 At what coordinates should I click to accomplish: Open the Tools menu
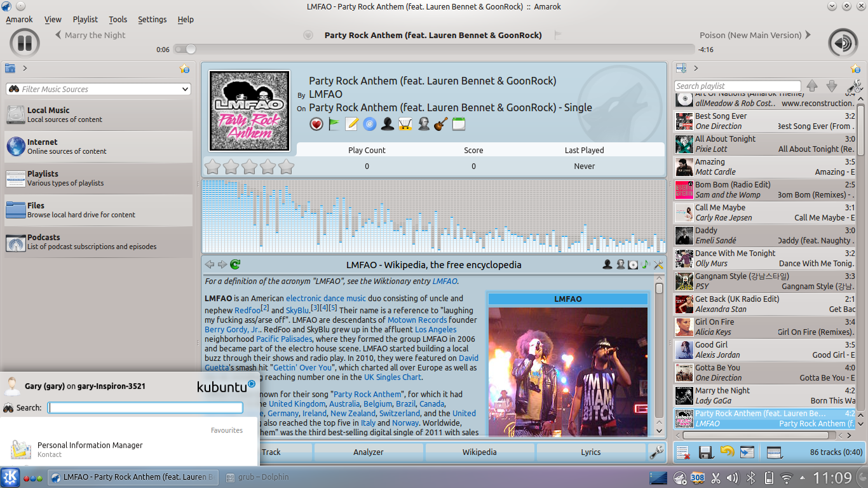click(118, 20)
